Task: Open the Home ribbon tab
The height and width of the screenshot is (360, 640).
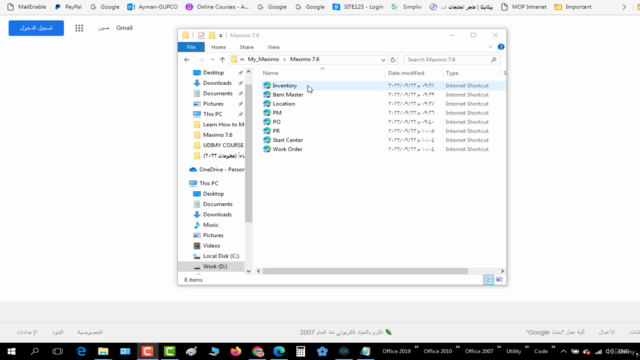Action: coord(218,47)
